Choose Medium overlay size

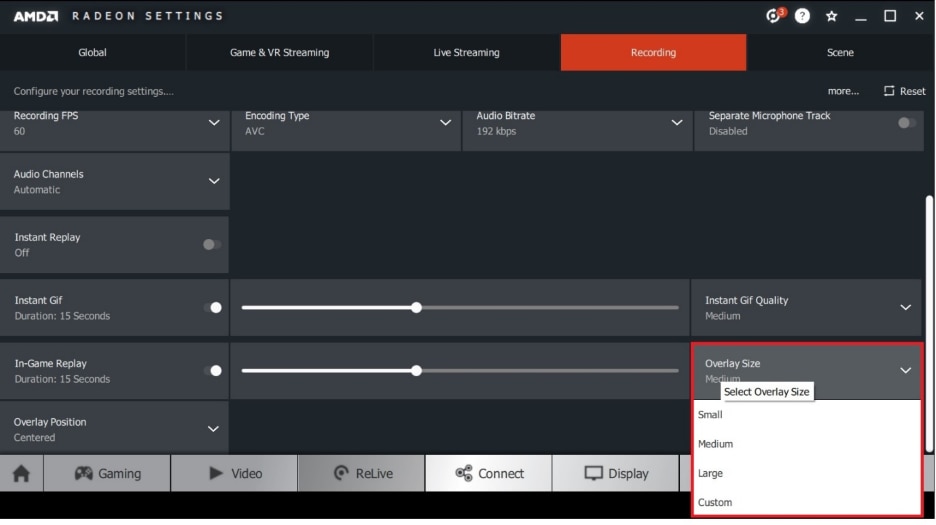[806, 444]
